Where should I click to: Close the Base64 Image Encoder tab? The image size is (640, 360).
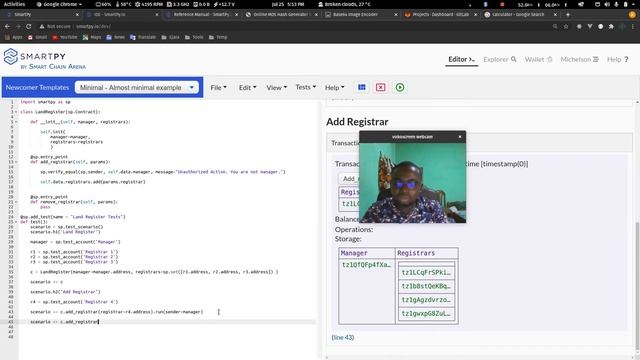point(396,14)
